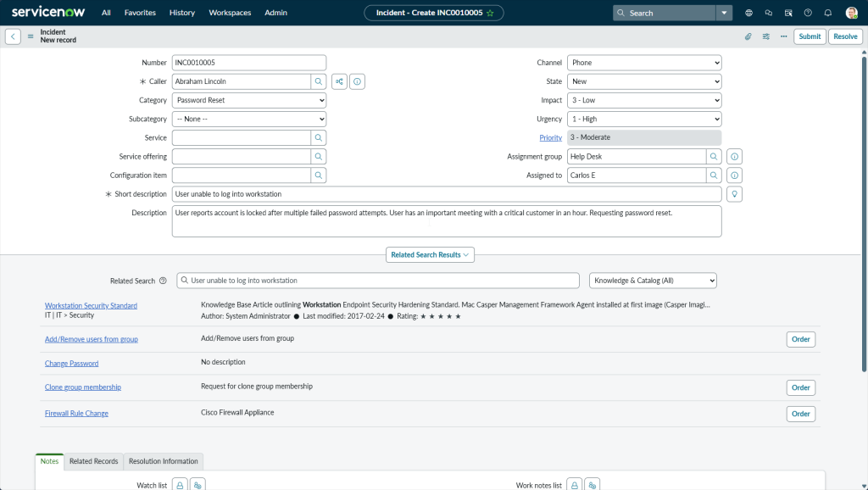Click the attachment paperclip icon
This screenshot has height=490, width=868.
pyautogui.click(x=748, y=36)
